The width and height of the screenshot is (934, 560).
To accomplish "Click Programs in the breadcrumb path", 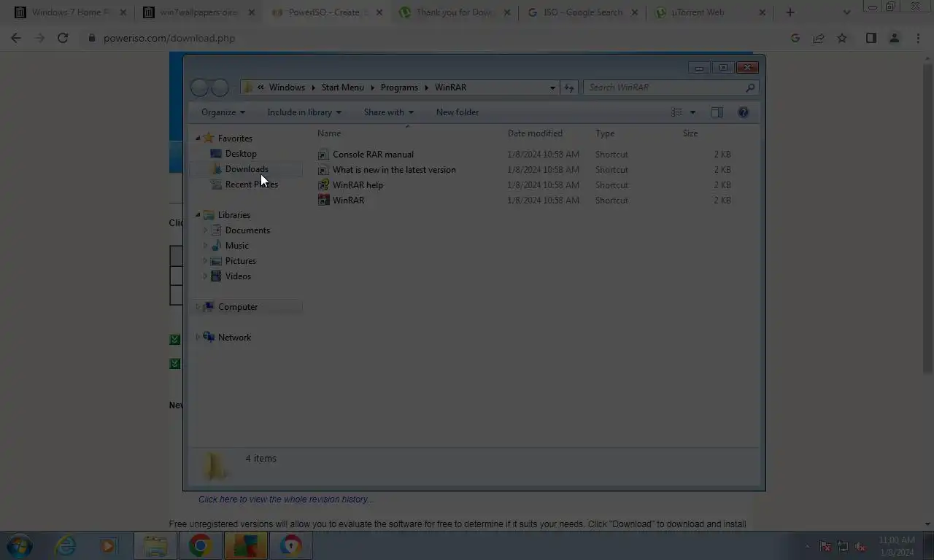I will 399,87.
